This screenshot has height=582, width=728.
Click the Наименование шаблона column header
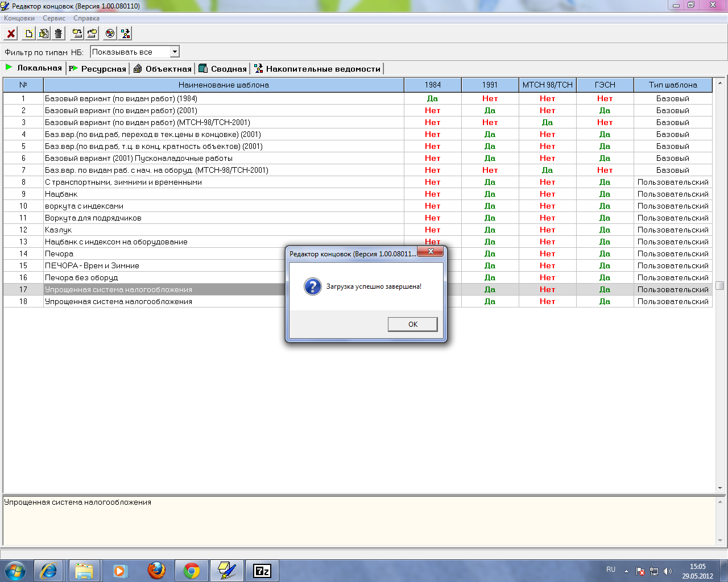click(224, 85)
